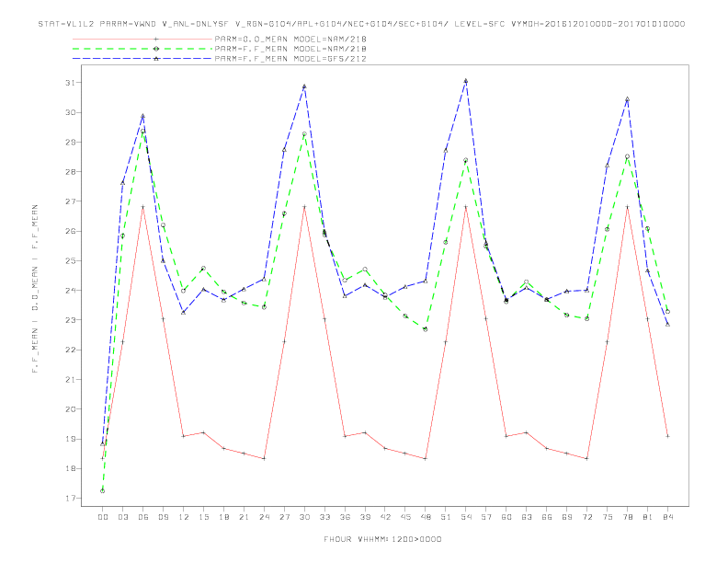Click y-axis tick label 22
The width and height of the screenshot is (728, 563).
(x=70, y=350)
